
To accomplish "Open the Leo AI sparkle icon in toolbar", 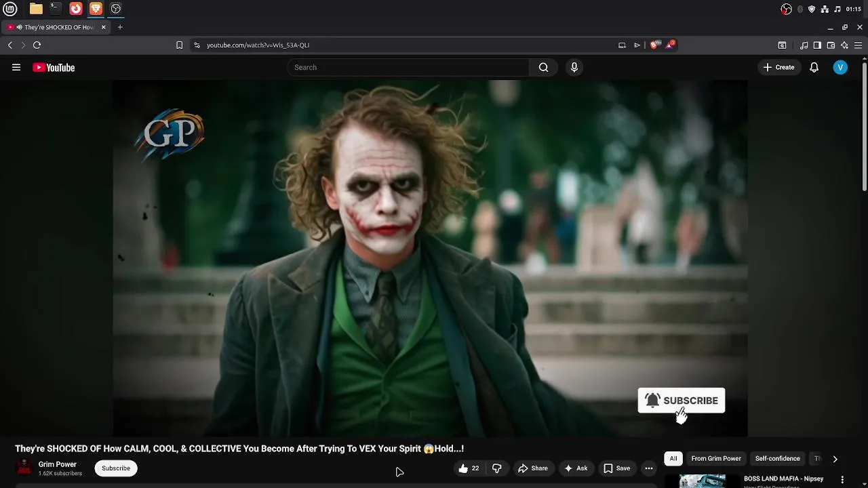I will point(844,45).
